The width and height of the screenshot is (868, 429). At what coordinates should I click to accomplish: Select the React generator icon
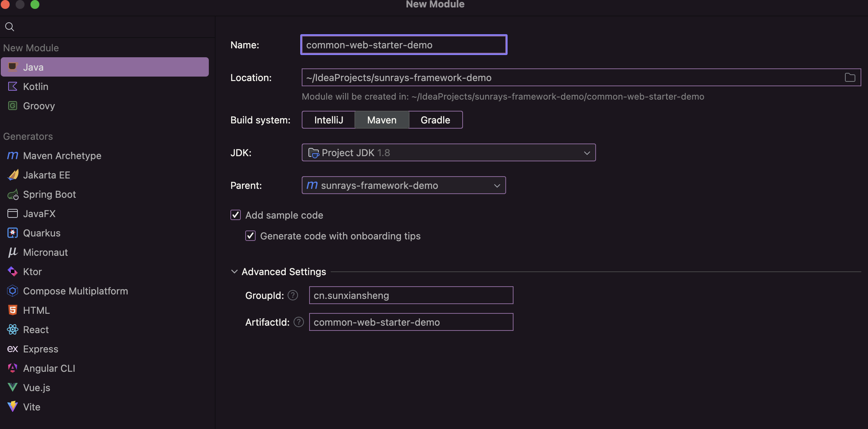[12, 329]
